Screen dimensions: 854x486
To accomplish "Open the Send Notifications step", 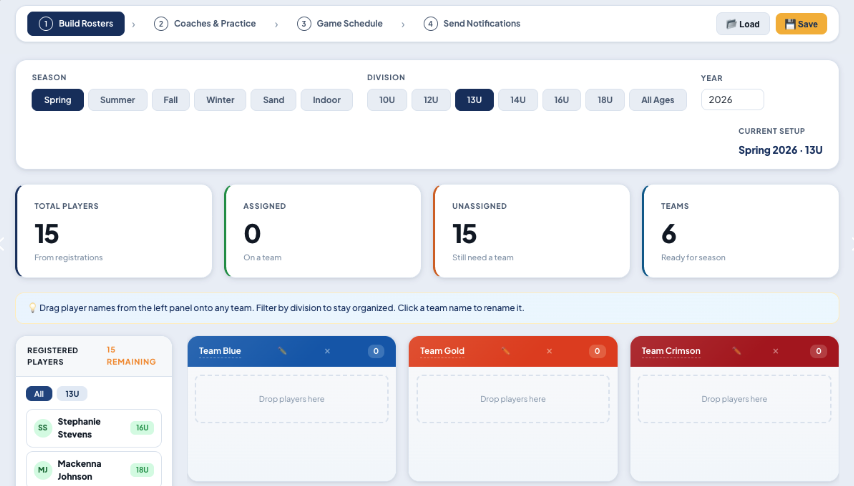I will tap(472, 23).
